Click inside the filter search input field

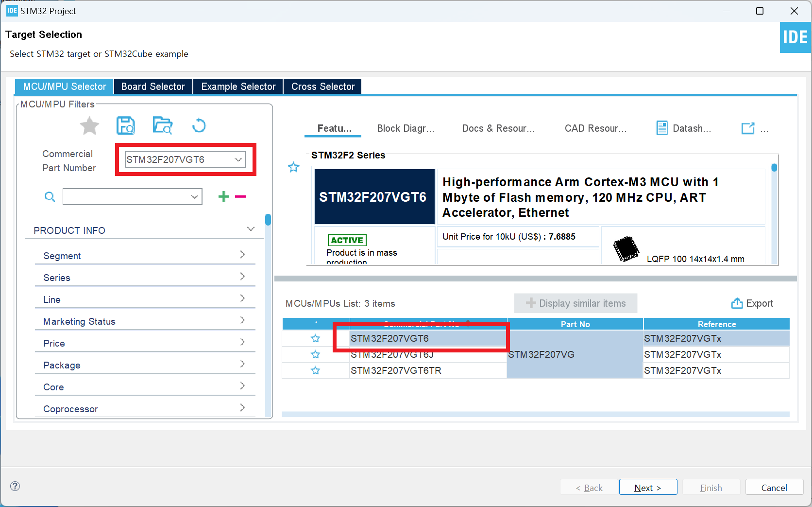(126, 196)
